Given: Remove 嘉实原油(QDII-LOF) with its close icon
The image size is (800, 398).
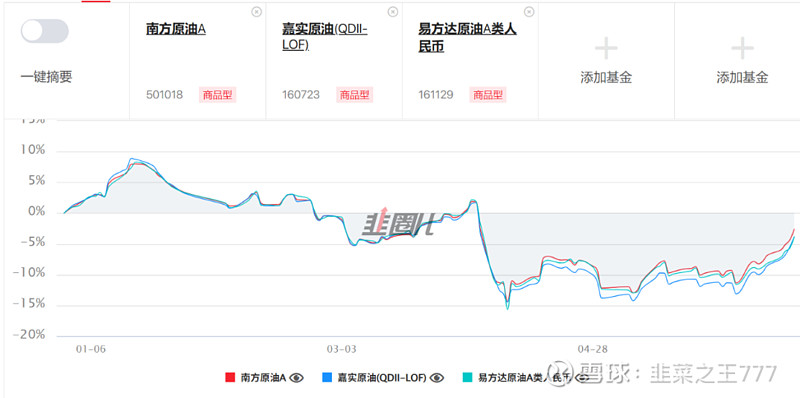Looking at the screenshot, I should point(393,12).
